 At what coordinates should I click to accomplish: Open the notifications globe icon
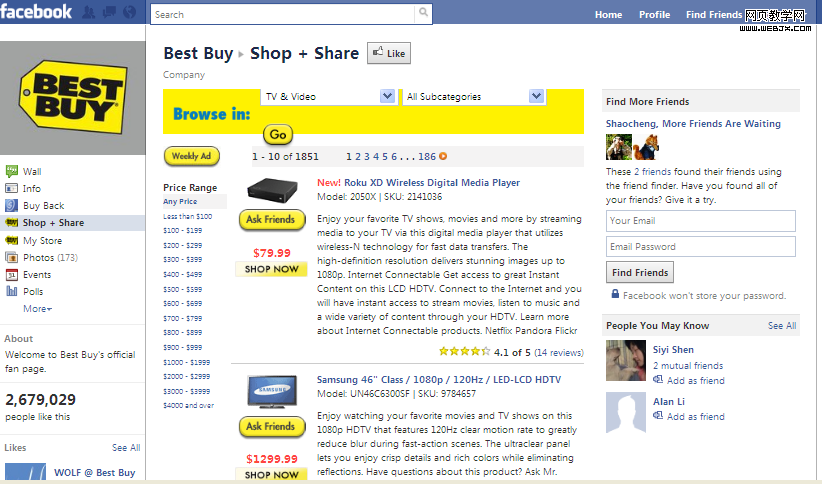click(127, 13)
